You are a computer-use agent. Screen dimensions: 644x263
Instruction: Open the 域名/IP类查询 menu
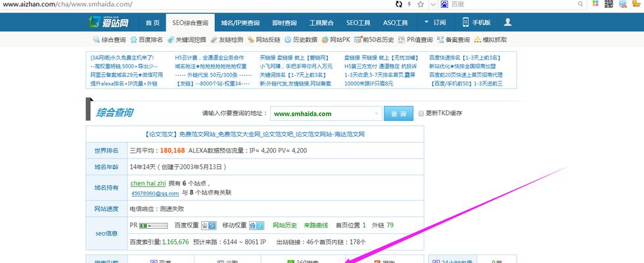(241, 22)
